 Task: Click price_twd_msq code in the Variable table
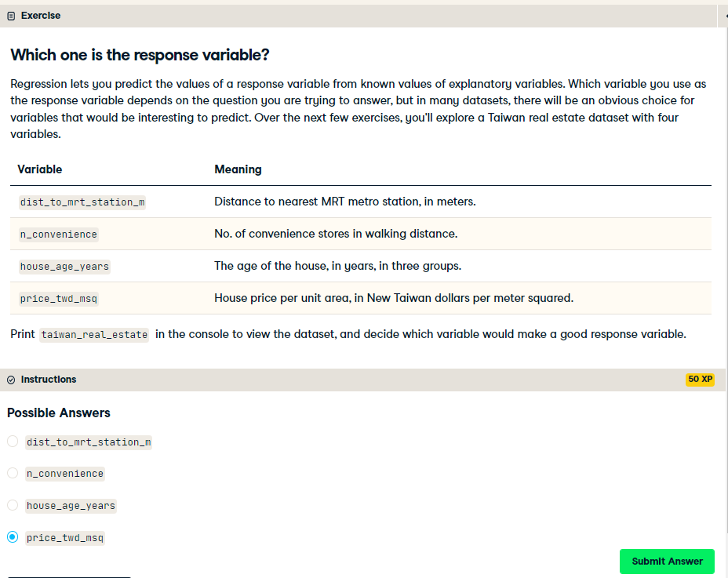pyautogui.click(x=59, y=299)
